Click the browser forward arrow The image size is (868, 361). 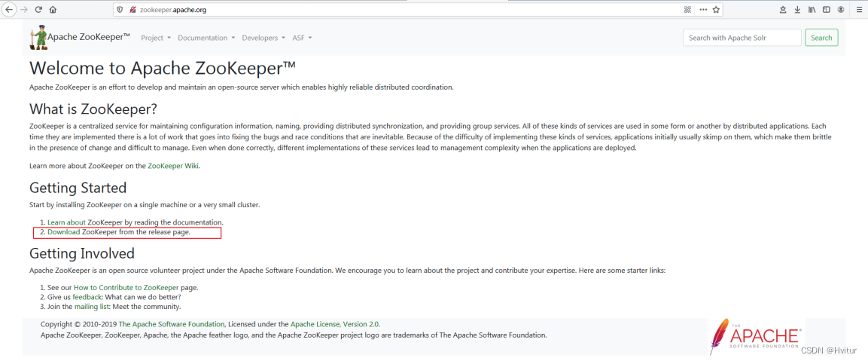coord(24,10)
